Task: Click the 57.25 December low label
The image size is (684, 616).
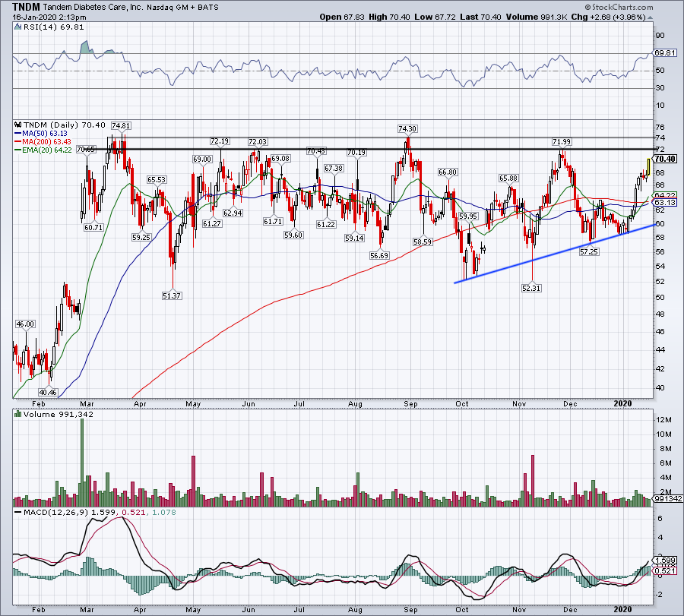Action: 588,251
